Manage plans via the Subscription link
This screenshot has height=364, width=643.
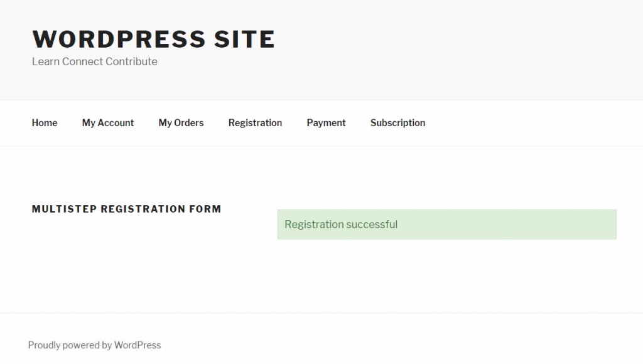[397, 122]
